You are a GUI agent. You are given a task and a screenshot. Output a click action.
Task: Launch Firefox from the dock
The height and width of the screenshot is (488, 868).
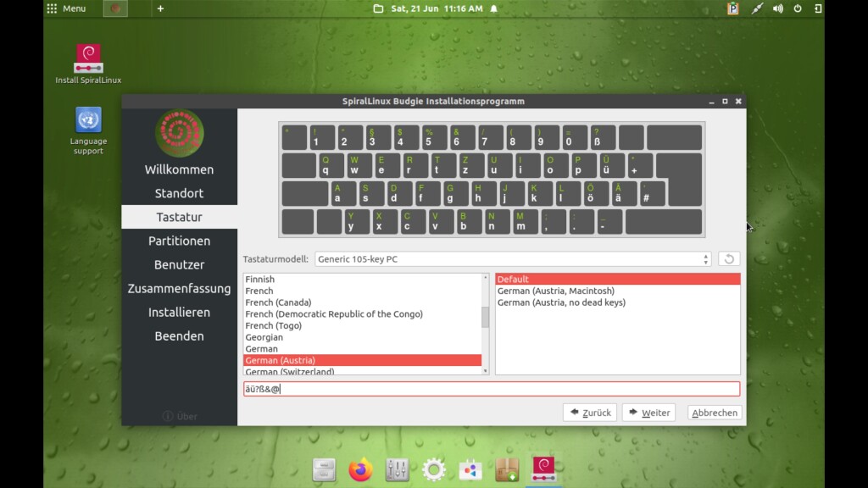[x=360, y=469]
